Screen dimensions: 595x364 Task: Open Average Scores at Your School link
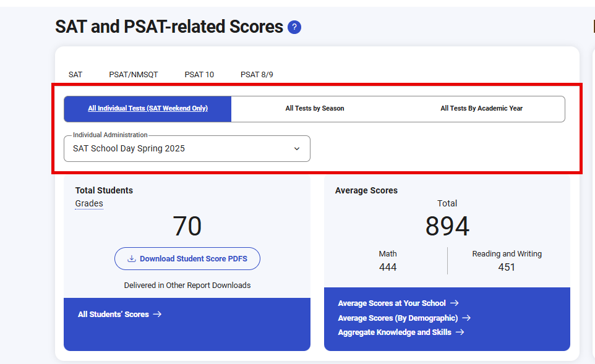[392, 303]
